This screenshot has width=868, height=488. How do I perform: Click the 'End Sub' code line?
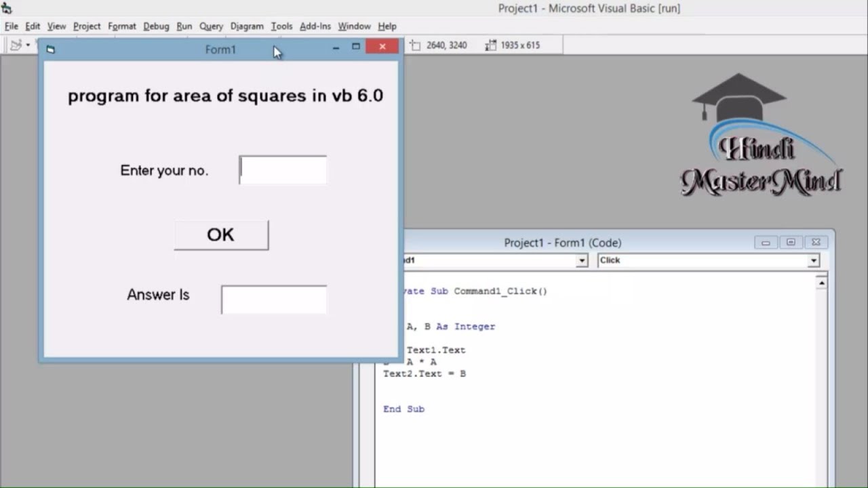tap(404, 409)
